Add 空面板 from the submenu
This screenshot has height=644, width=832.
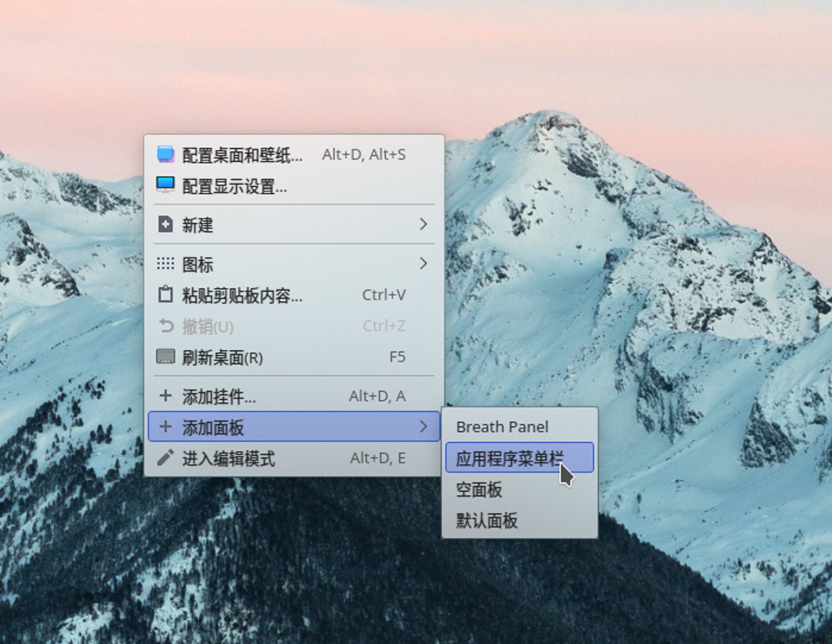[520, 489]
